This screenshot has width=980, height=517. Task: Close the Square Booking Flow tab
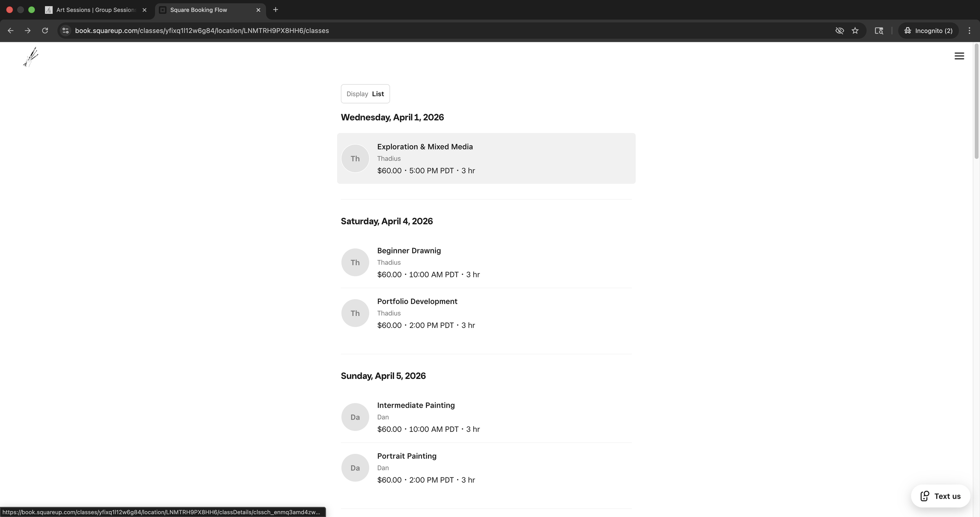[x=258, y=10]
